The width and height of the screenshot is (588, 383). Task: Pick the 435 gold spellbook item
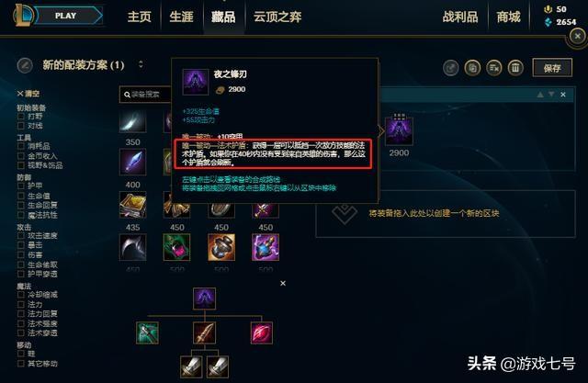click(132, 205)
